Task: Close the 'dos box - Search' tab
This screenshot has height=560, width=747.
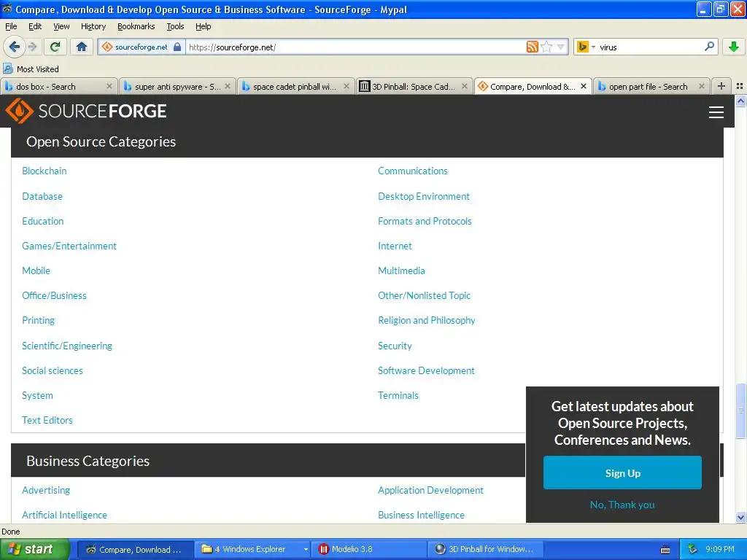Action: (x=109, y=86)
